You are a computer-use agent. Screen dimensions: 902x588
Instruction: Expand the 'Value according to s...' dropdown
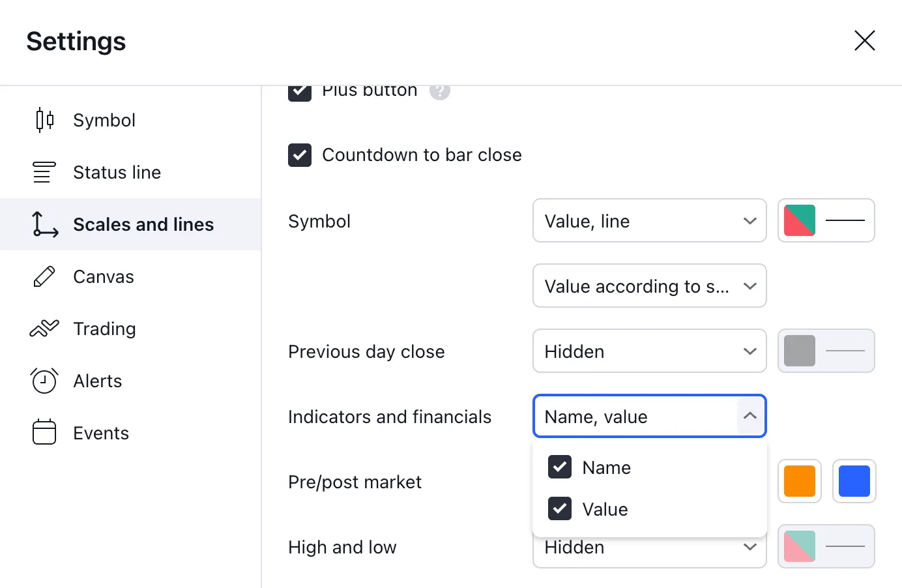(x=649, y=286)
